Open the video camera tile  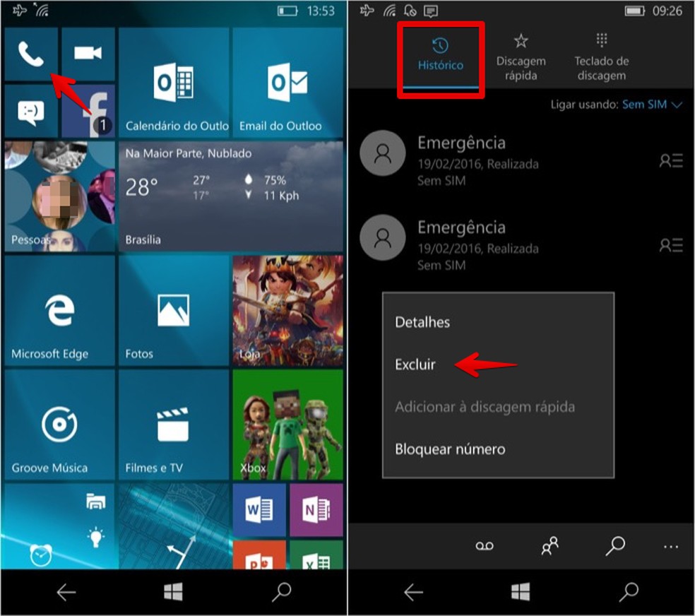[88, 54]
